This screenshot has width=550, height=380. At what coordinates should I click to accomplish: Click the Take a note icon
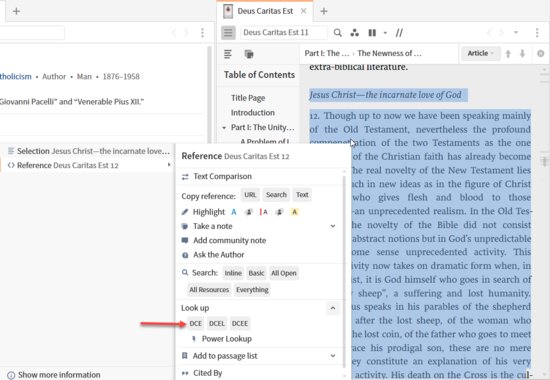point(185,226)
